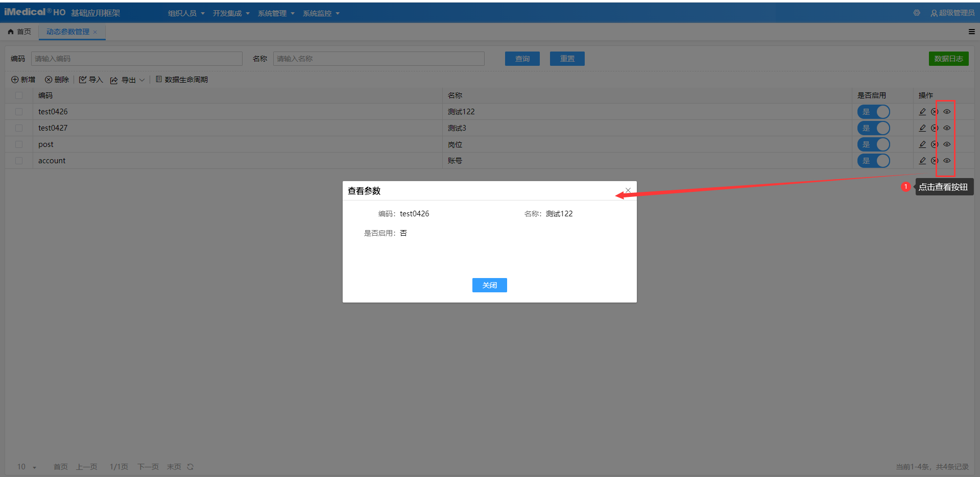Click the view eye icon for post row

[x=947, y=144]
